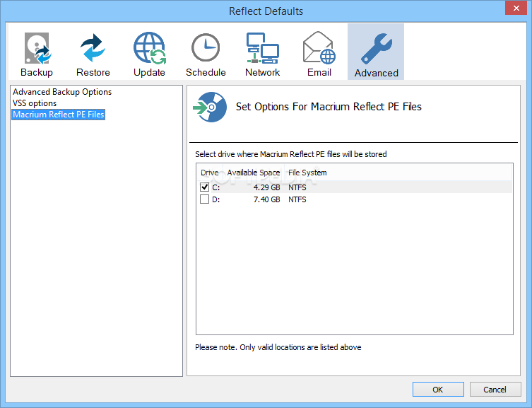Click the 7.40 GB available space value
Image resolution: width=532 pixels, height=408 pixels.
[266, 199]
